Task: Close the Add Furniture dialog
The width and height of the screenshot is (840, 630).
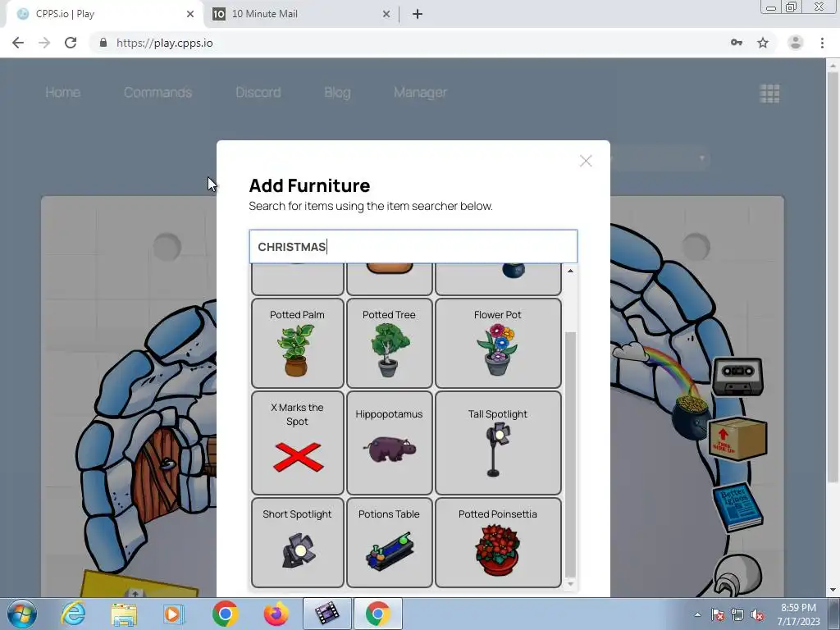Action: click(x=586, y=161)
